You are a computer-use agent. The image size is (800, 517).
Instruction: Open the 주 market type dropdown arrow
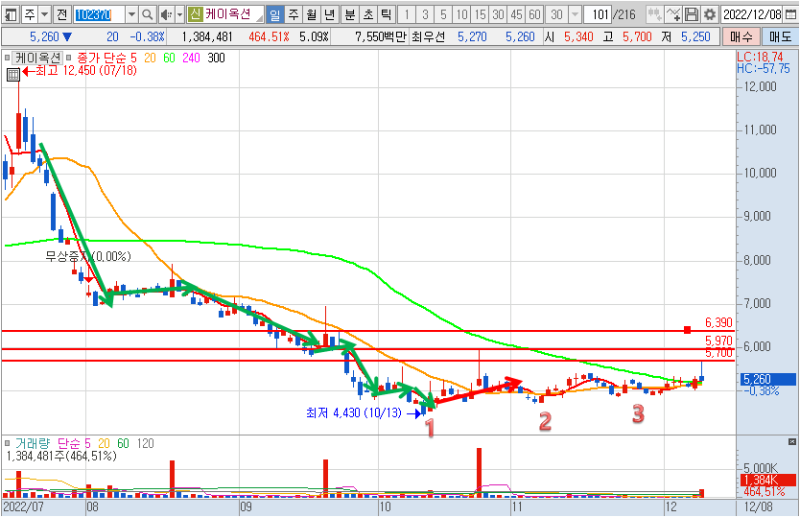pos(45,14)
